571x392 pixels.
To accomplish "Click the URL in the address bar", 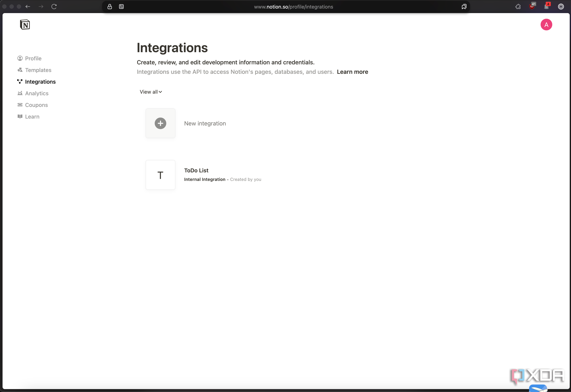I will click(294, 7).
